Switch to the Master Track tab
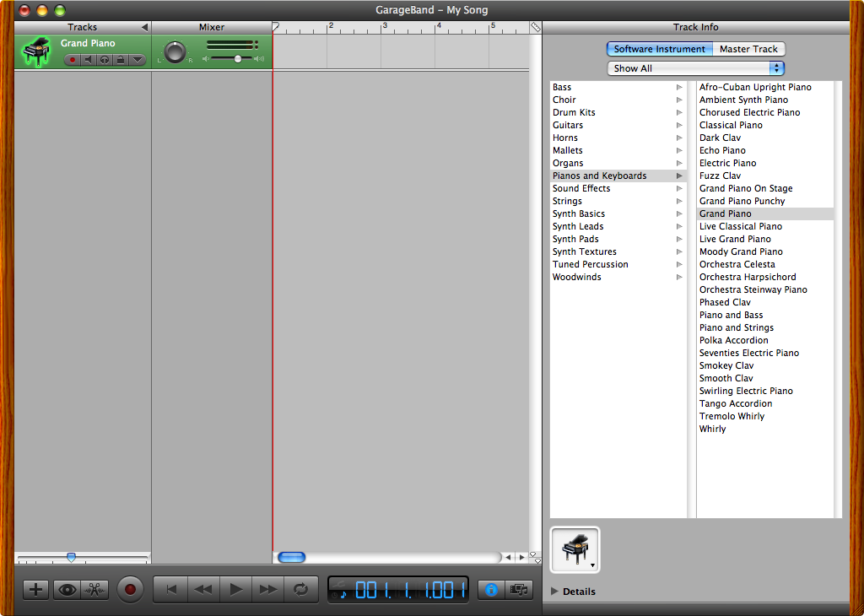The image size is (864, 616). coord(748,49)
